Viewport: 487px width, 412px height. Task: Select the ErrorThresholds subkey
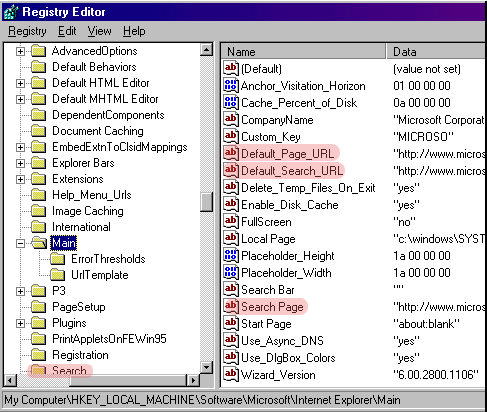click(108, 259)
